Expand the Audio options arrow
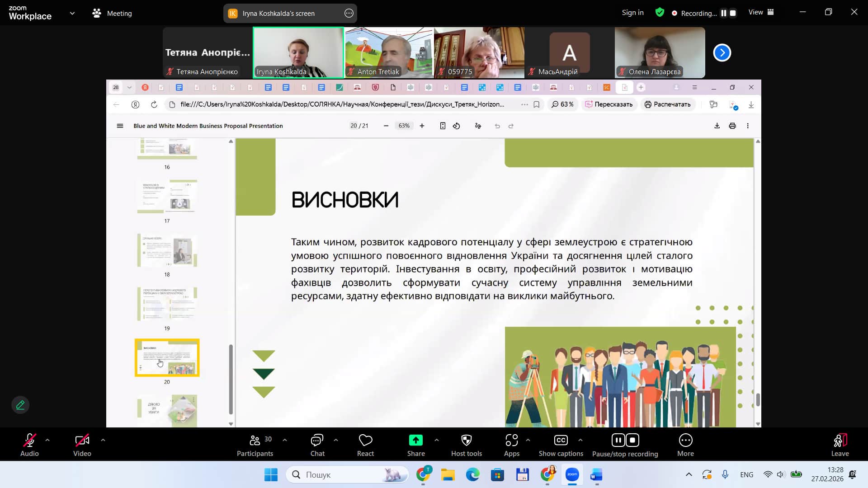This screenshot has height=488, width=868. click(47, 440)
